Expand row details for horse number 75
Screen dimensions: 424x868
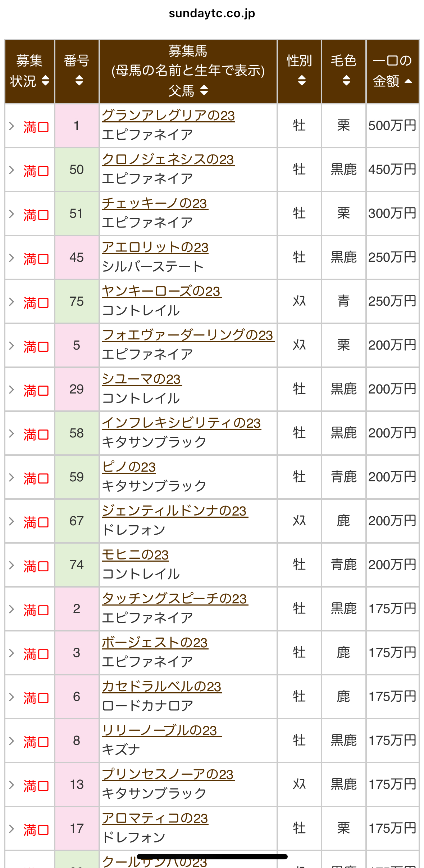coord(12,302)
